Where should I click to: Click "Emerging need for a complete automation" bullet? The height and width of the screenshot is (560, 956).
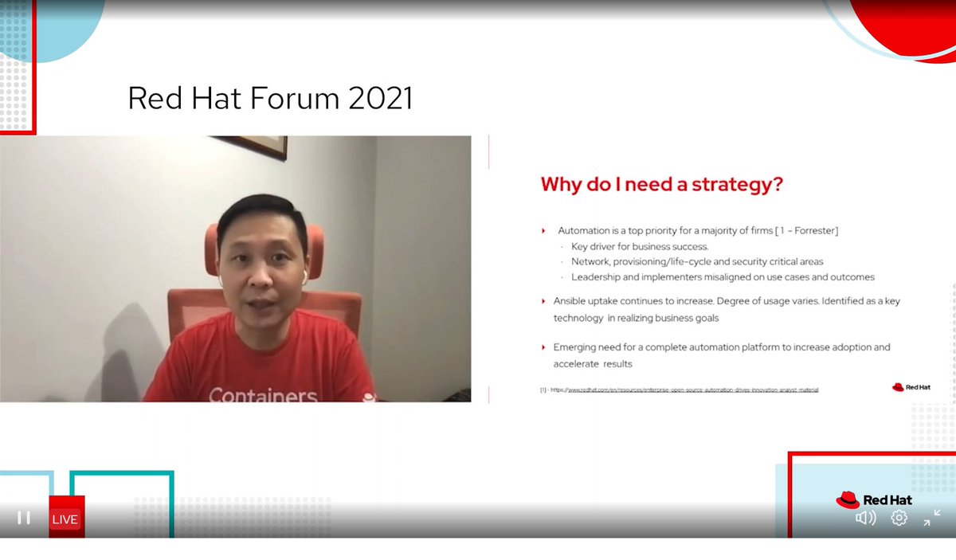722,355
